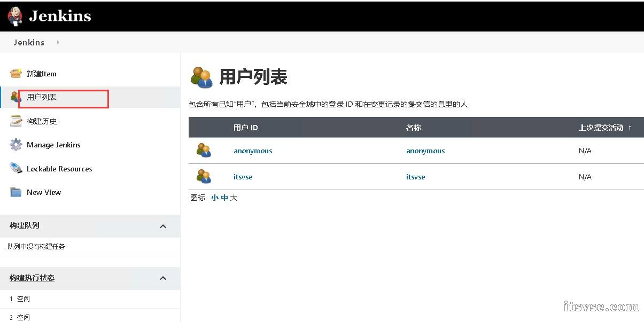
Task: Open the anonymous name link
Action: coord(425,151)
